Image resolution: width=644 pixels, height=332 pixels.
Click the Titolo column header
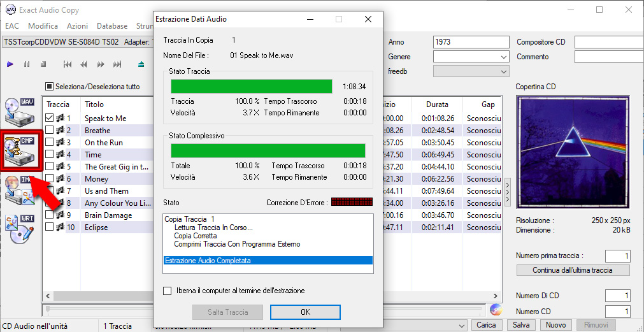(x=94, y=105)
